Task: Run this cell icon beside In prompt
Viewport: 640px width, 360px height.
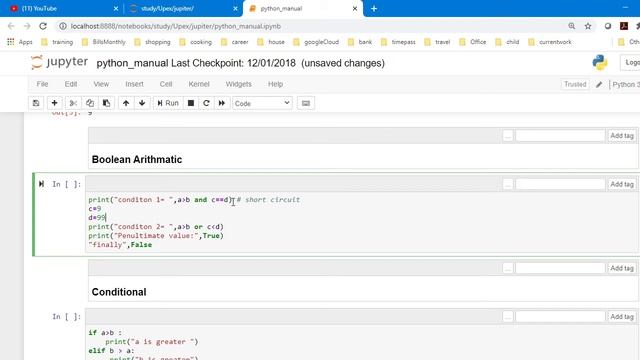Action: click(41, 184)
